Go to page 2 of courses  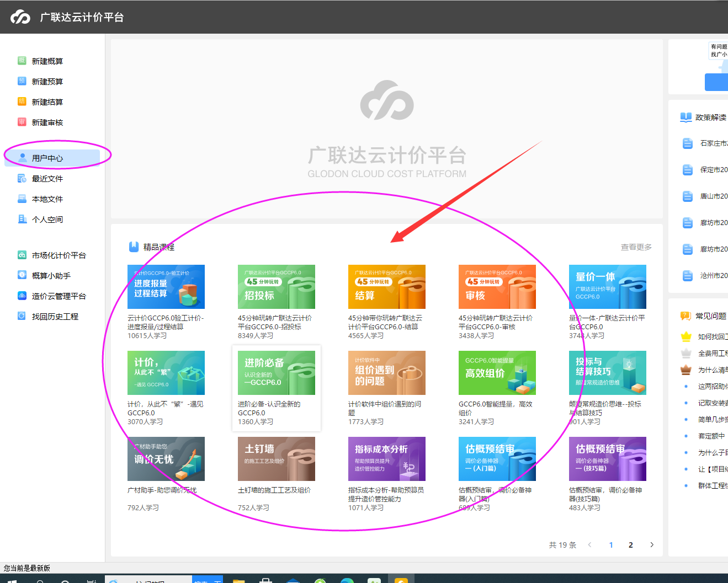[631, 545]
